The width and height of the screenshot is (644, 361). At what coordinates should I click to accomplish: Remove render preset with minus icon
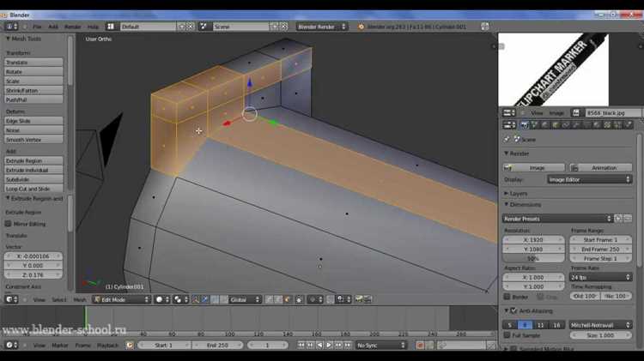click(x=628, y=219)
